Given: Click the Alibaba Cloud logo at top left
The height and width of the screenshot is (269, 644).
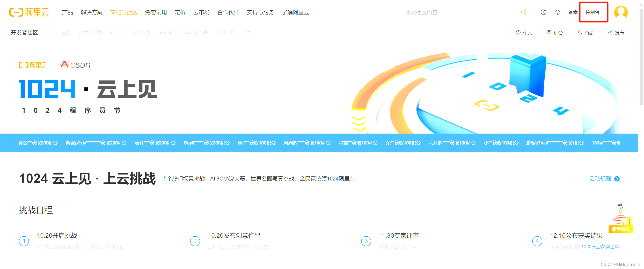Looking at the screenshot, I should click(29, 12).
